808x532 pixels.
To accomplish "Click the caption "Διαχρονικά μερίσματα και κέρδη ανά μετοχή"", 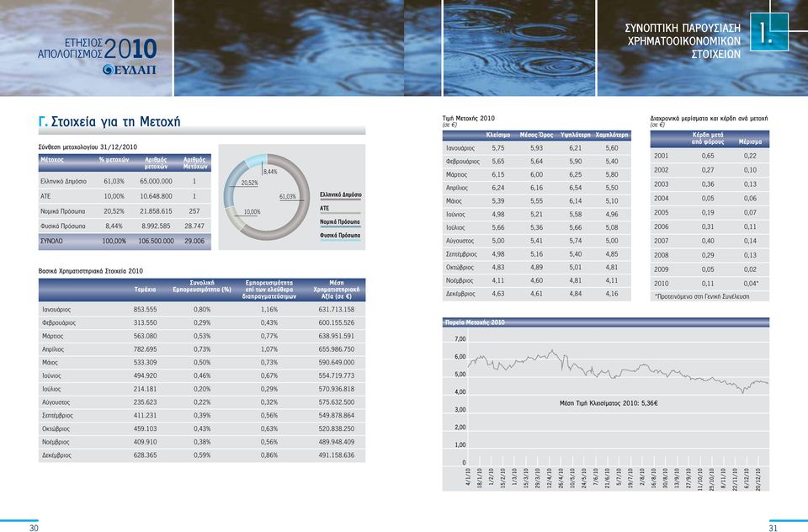I will (709, 119).
